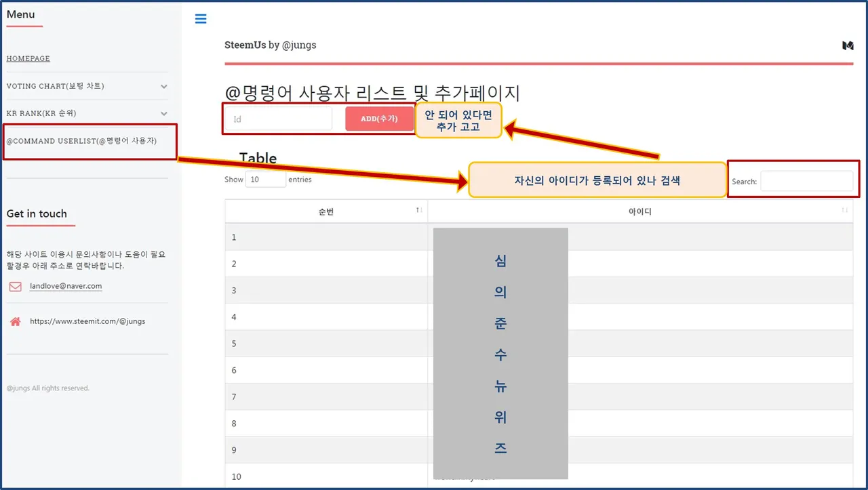Select table row number 6
This screenshot has height=490, width=868.
[x=539, y=370]
